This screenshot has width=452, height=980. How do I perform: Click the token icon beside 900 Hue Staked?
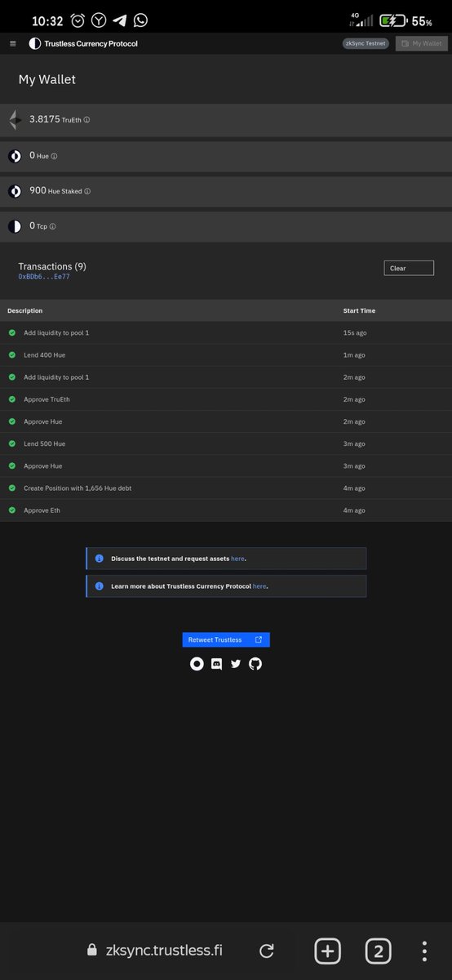pos(15,191)
